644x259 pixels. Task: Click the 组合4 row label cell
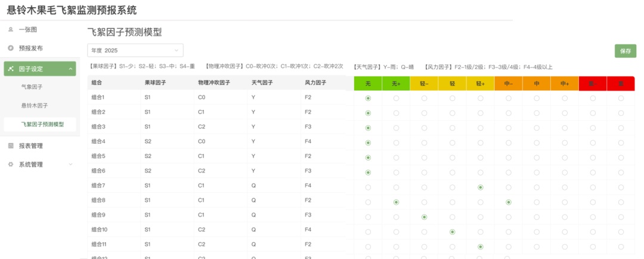click(x=98, y=141)
